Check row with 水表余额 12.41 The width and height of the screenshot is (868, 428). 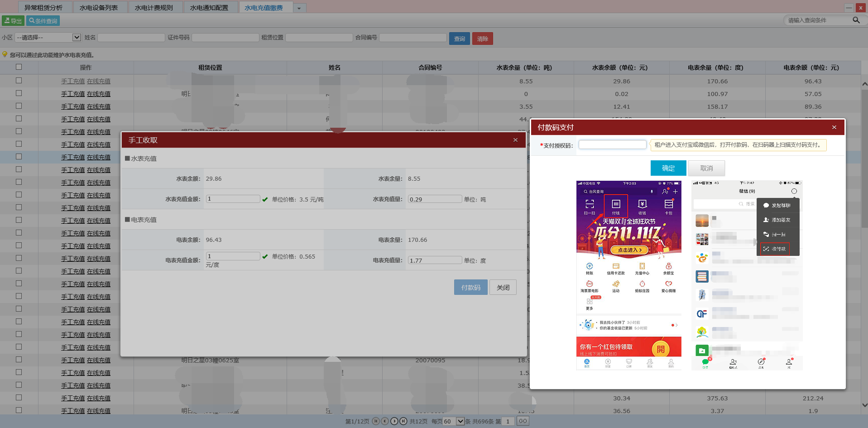(x=19, y=106)
